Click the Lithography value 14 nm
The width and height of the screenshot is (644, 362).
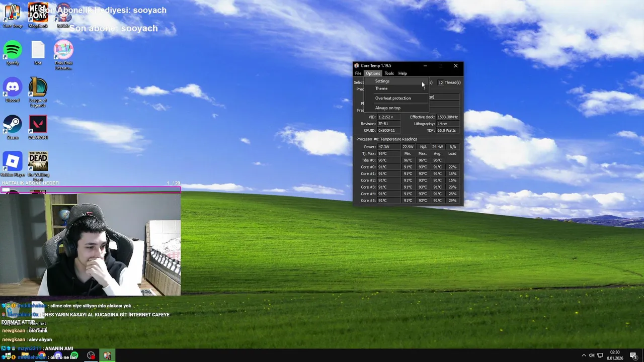(x=447, y=124)
